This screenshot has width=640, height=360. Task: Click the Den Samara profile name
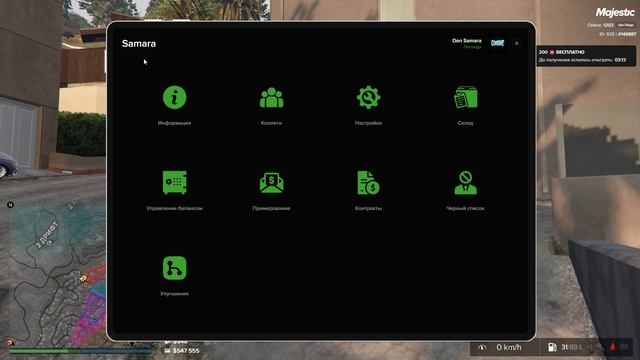point(467,40)
